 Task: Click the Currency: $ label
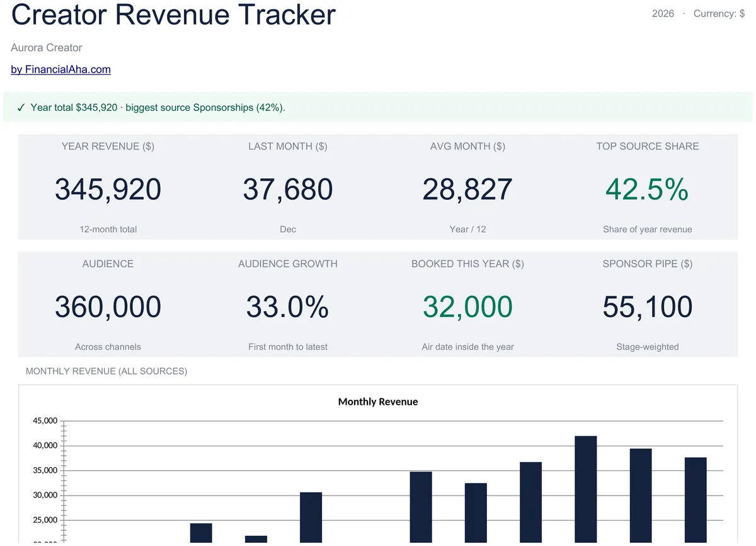719,13
